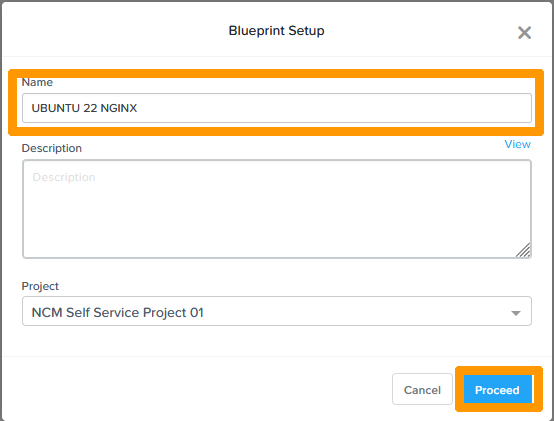The height and width of the screenshot is (421, 554).
Task: Cancel the blueprint setup
Action: click(422, 389)
